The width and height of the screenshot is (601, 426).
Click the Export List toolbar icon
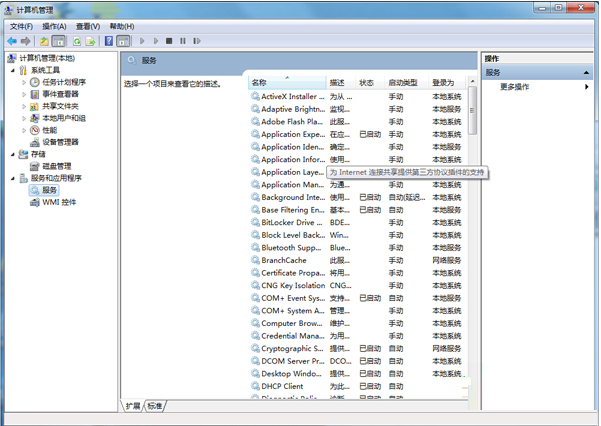[90, 41]
